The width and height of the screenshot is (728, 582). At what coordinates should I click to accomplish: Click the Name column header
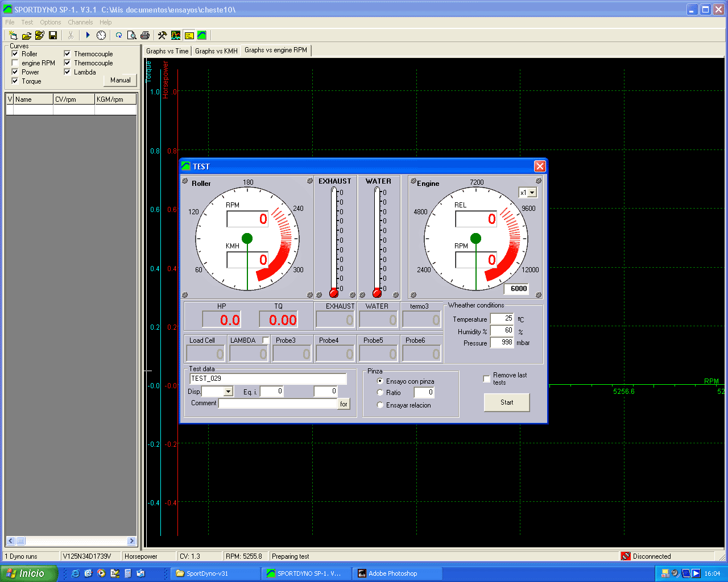pyautogui.click(x=34, y=99)
